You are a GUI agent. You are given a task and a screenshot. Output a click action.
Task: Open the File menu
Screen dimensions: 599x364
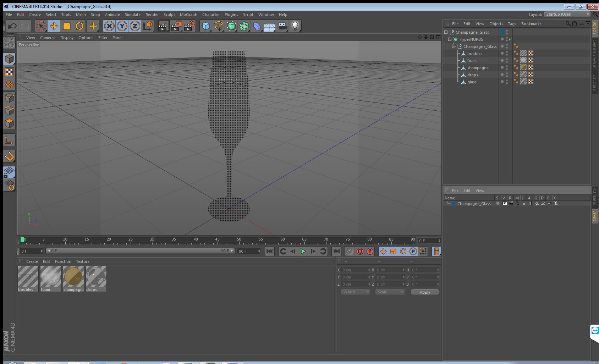coord(9,15)
